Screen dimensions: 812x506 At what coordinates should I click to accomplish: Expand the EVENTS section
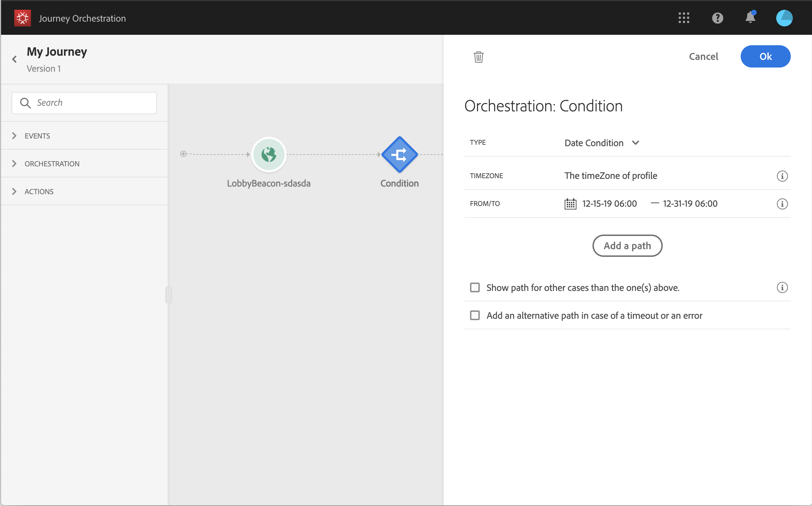pos(37,136)
